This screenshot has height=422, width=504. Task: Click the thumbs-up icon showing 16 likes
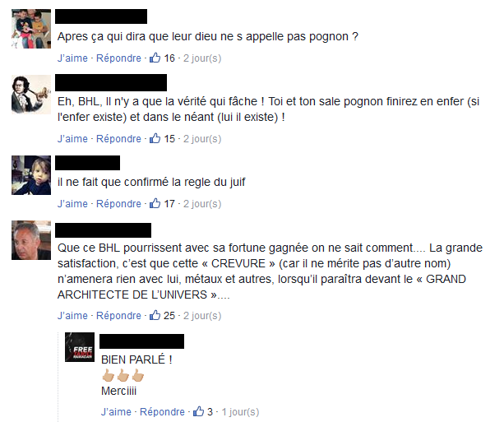155,58
